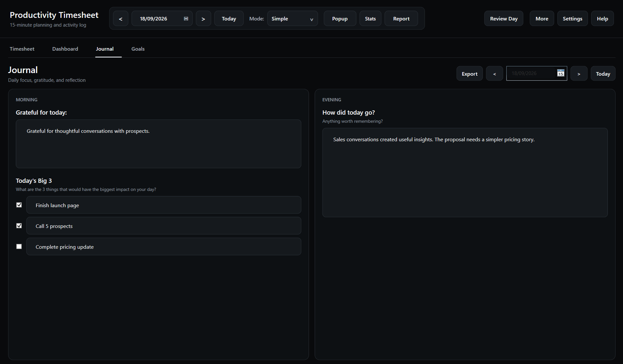Open the Settings panel
Image resolution: width=623 pixels, height=364 pixels.
point(572,19)
